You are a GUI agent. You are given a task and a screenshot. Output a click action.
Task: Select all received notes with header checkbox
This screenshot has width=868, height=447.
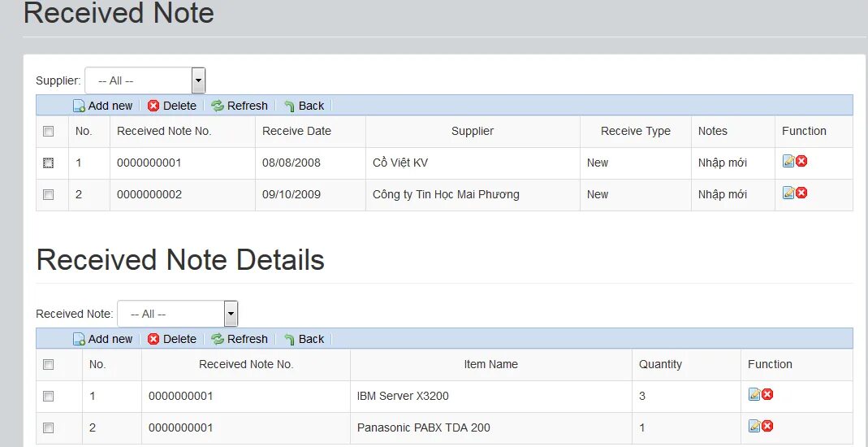(48, 132)
